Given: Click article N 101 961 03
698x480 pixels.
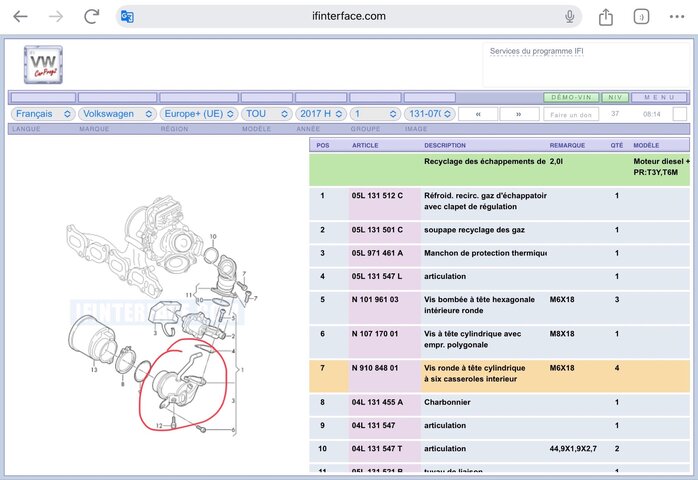Looking at the screenshot, I should [375, 299].
